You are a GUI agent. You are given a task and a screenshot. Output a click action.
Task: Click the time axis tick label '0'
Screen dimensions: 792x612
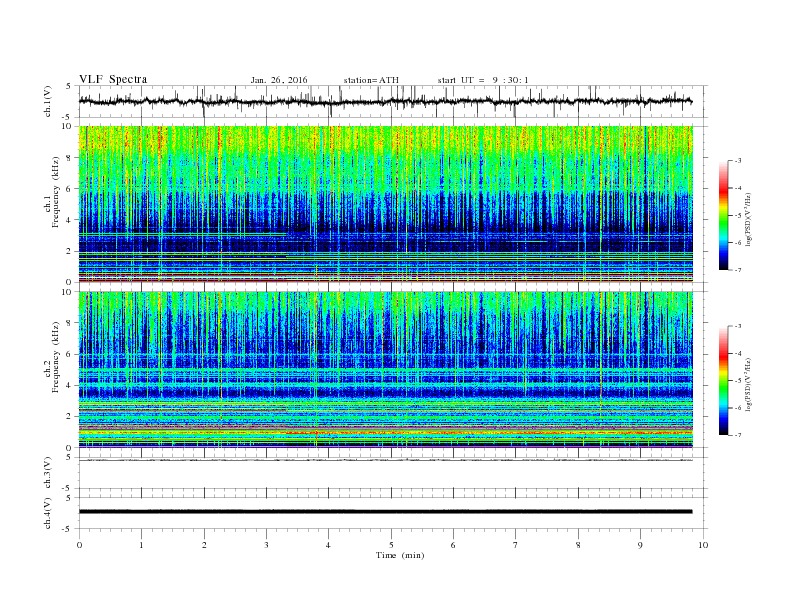click(79, 545)
